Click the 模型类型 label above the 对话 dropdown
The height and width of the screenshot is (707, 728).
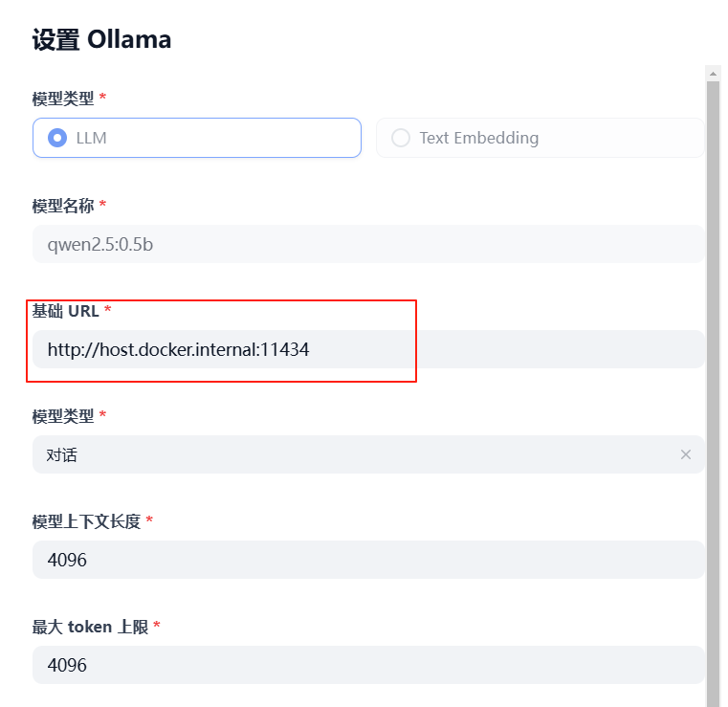(63, 416)
